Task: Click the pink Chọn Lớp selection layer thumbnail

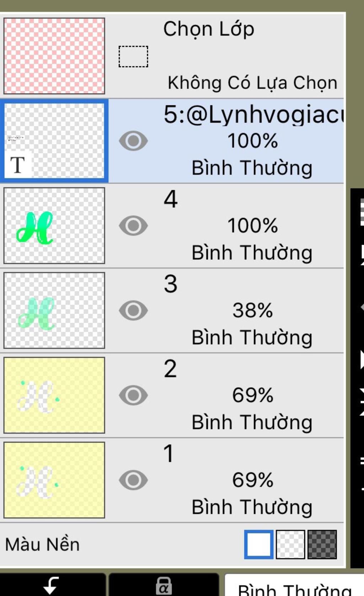Action: click(x=54, y=56)
